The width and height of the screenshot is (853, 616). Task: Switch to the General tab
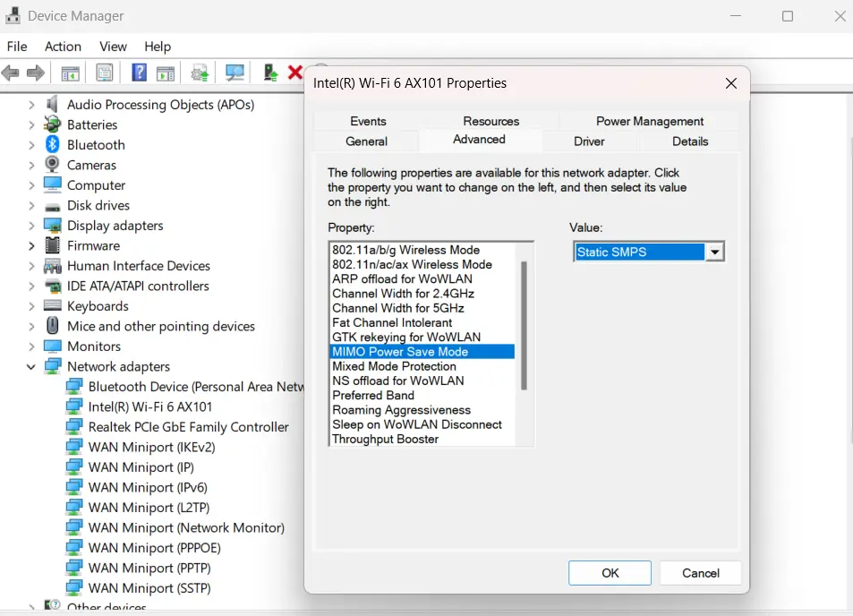pyautogui.click(x=366, y=141)
